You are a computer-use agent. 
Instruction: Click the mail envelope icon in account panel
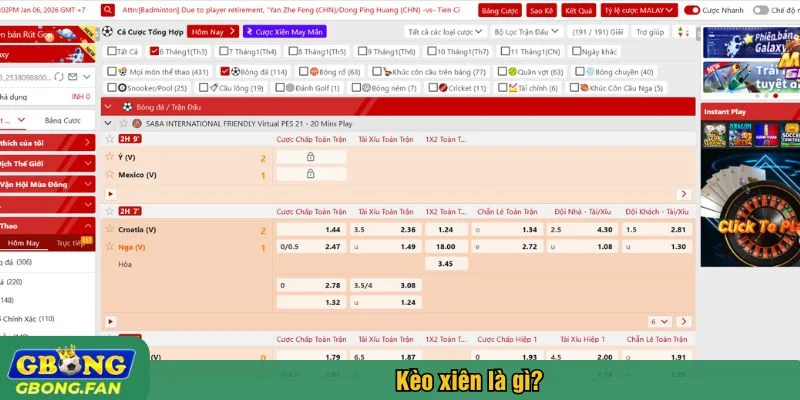point(72,77)
